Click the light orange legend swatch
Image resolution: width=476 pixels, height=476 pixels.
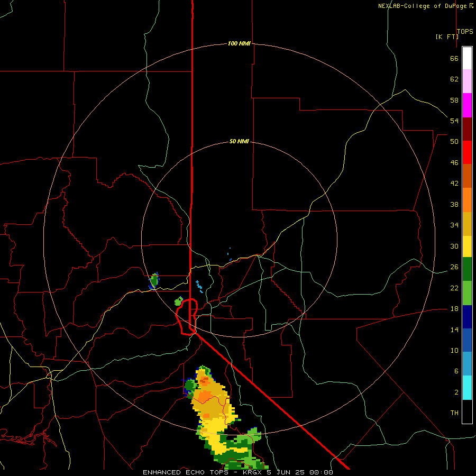467,200
